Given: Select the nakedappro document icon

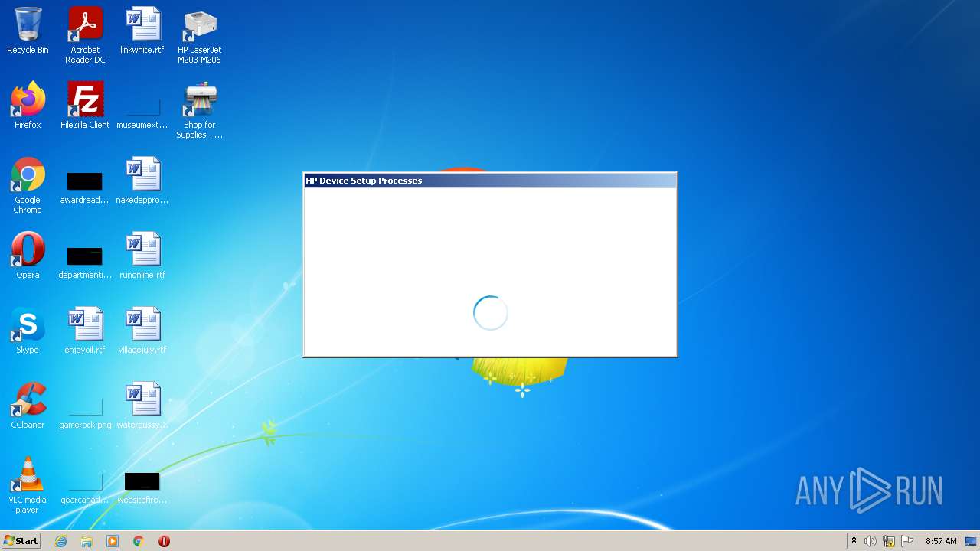Looking at the screenshot, I should tap(142, 181).
